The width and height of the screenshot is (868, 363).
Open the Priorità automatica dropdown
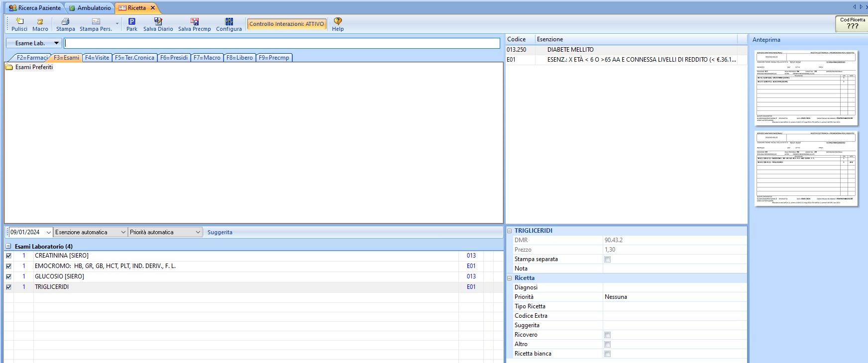pos(198,232)
